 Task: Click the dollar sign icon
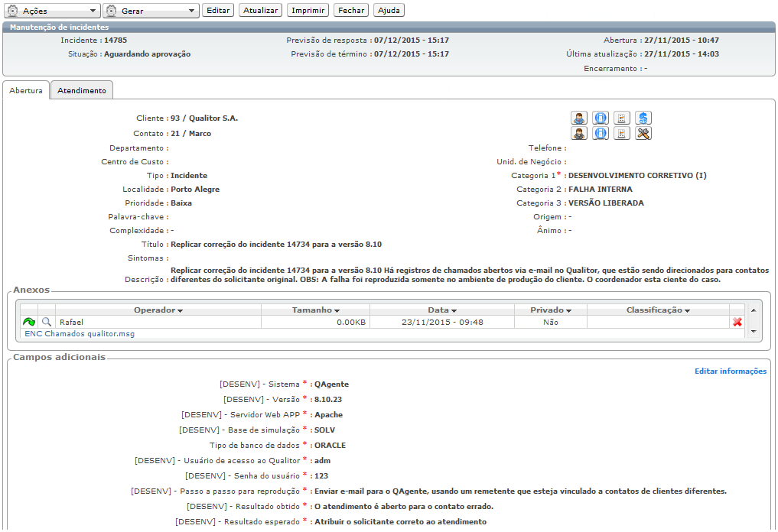click(643, 118)
